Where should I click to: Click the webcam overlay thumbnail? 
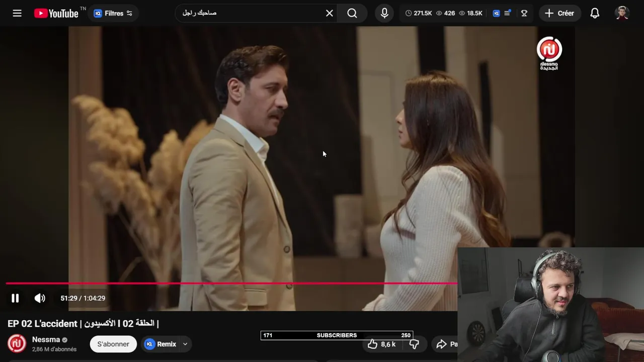coord(551,305)
